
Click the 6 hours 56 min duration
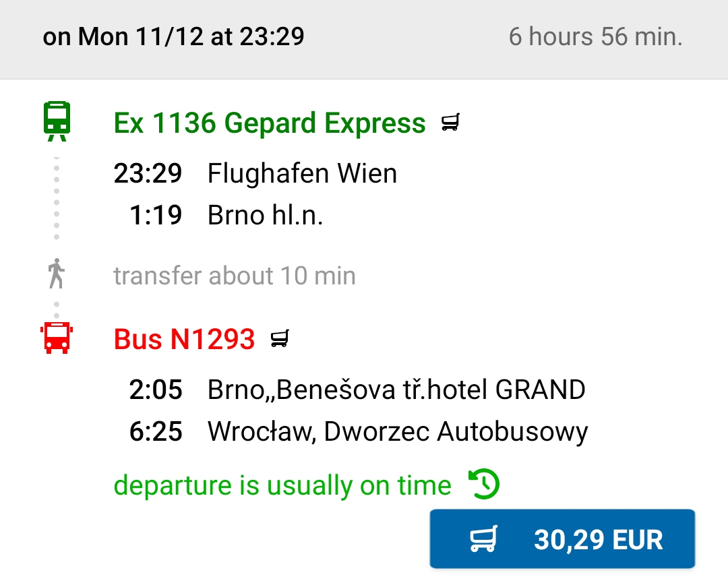point(596,36)
